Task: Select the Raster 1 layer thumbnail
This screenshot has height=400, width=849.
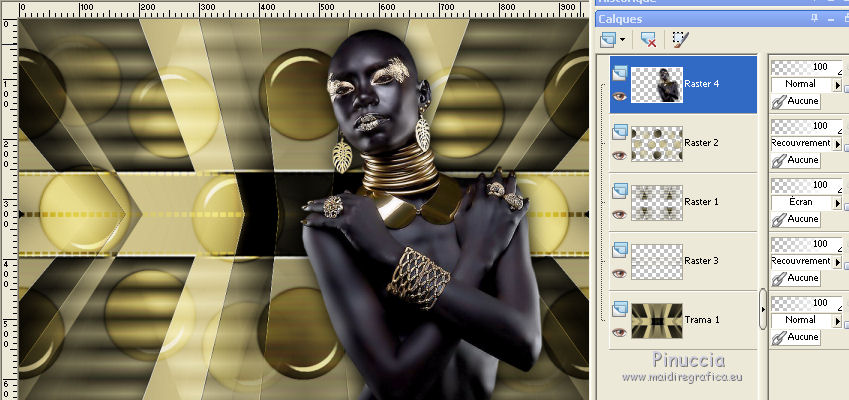Action: click(657, 202)
